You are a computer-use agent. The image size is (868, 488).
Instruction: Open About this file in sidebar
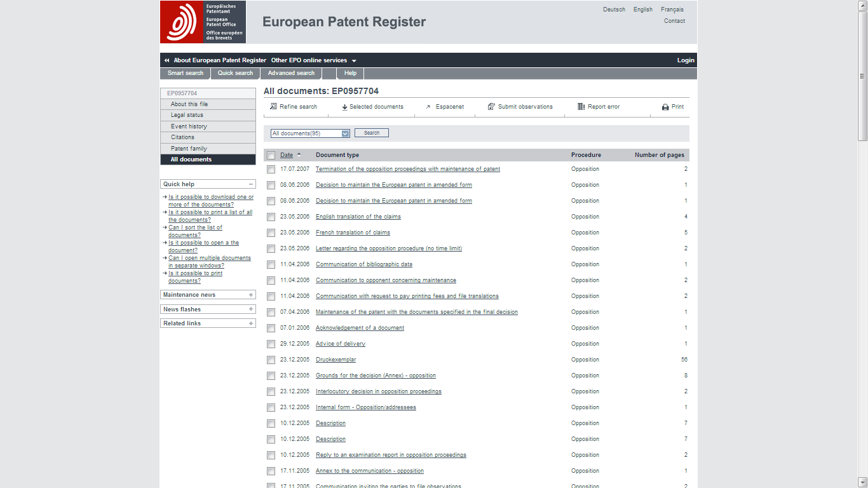pos(208,104)
